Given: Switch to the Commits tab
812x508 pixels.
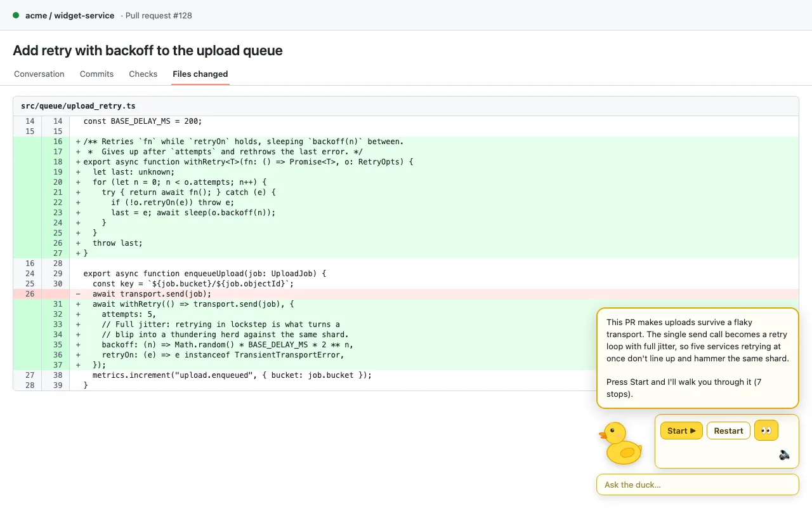Looking at the screenshot, I should point(96,74).
